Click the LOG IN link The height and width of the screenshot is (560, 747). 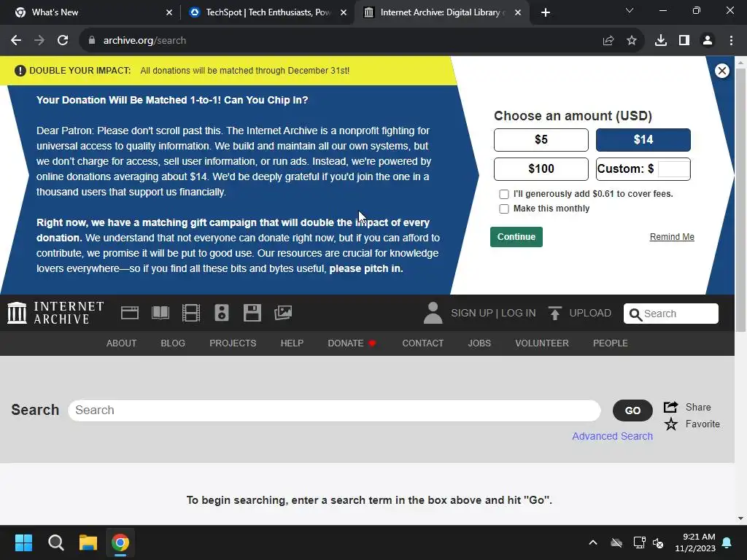[x=519, y=313]
